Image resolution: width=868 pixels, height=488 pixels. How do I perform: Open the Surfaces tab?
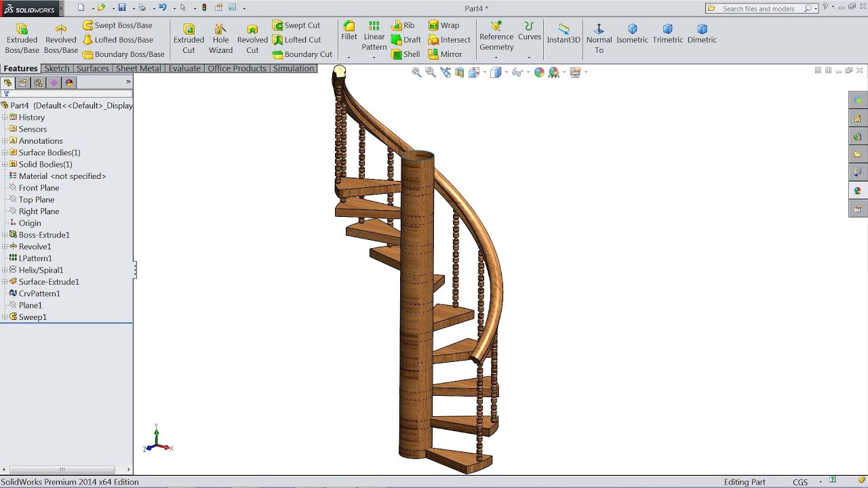tap(93, 68)
